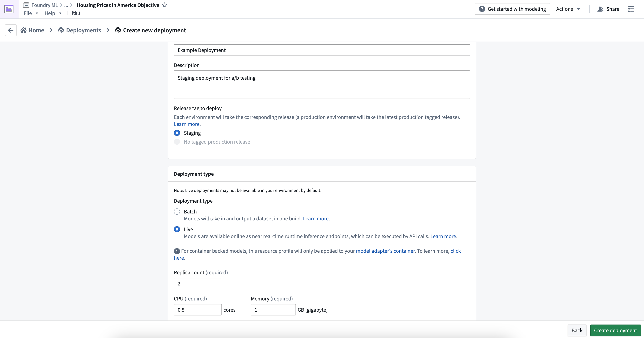Click the Replica count input field
Screen dimensions: 644x338
point(197,284)
